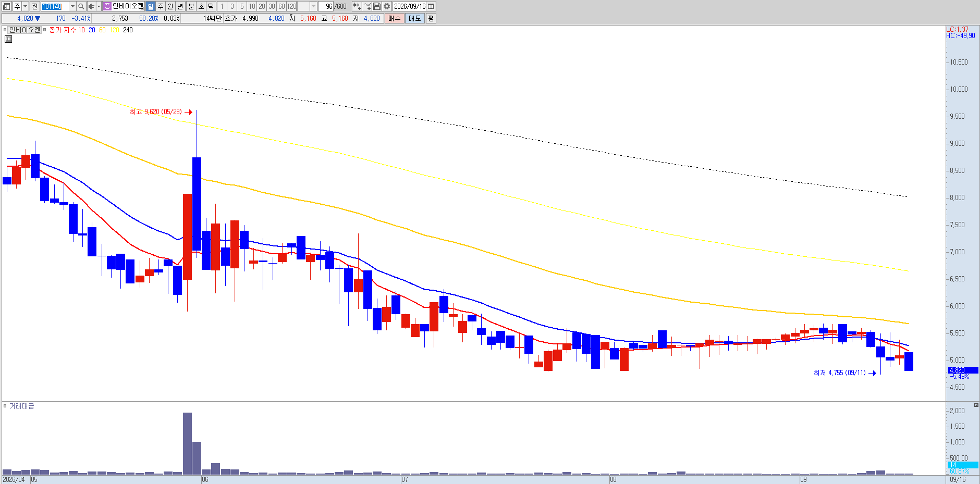Click the 평 button

click(x=431, y=18)
